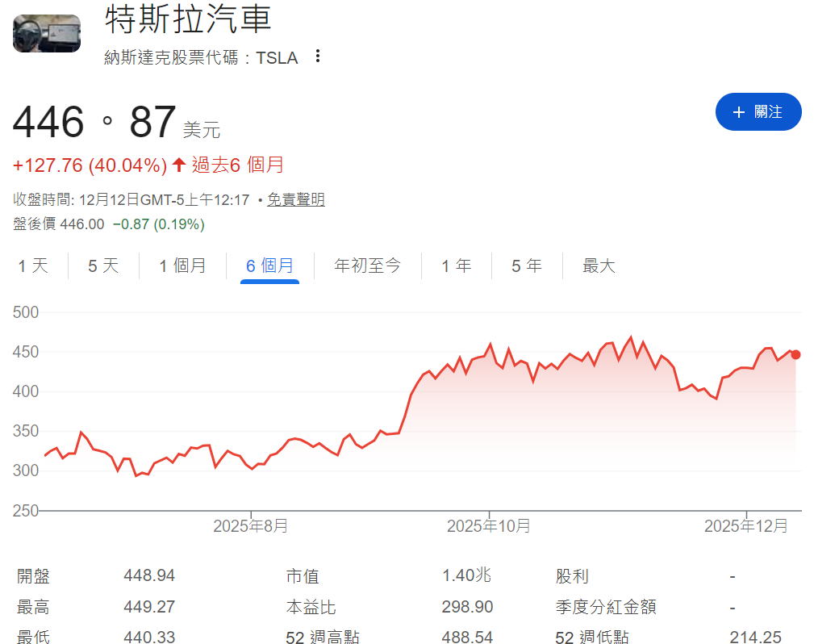Open the 年初至今 chart view

click(x=367, y=265)
